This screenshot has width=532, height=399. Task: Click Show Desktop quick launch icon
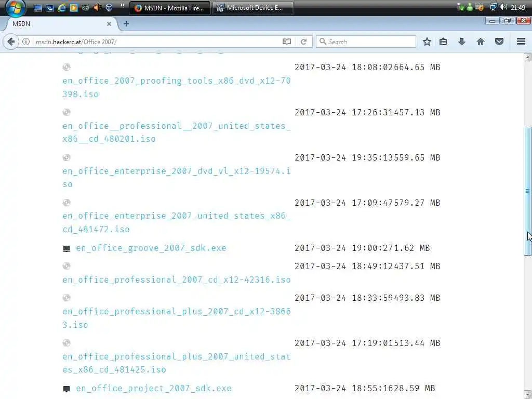[x=37, y=8]
